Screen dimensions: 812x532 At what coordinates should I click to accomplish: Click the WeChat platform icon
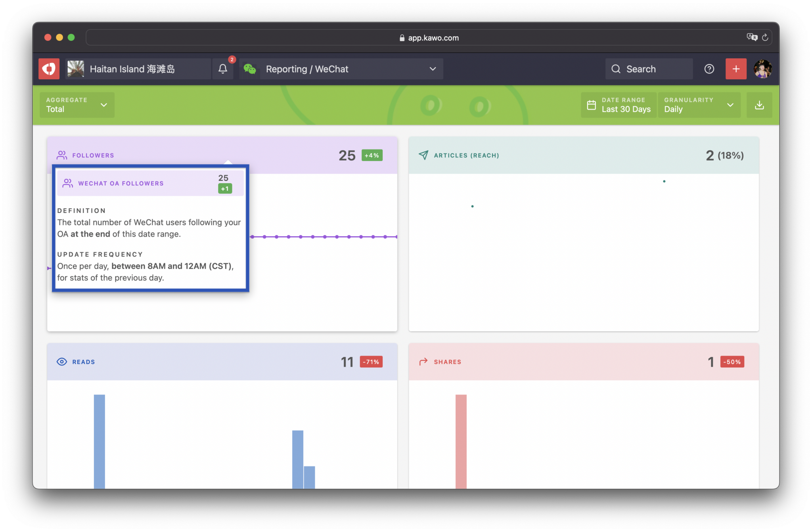pyautogui.click(x=250, y=69)
